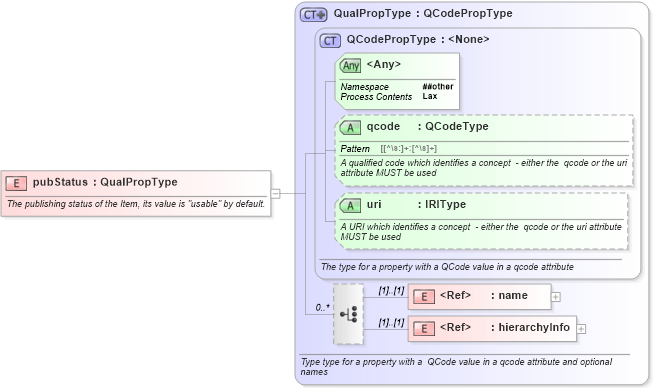This screenshot has height=388, width=653.
Task: Select the QCodeType type label
Action: 457,127
